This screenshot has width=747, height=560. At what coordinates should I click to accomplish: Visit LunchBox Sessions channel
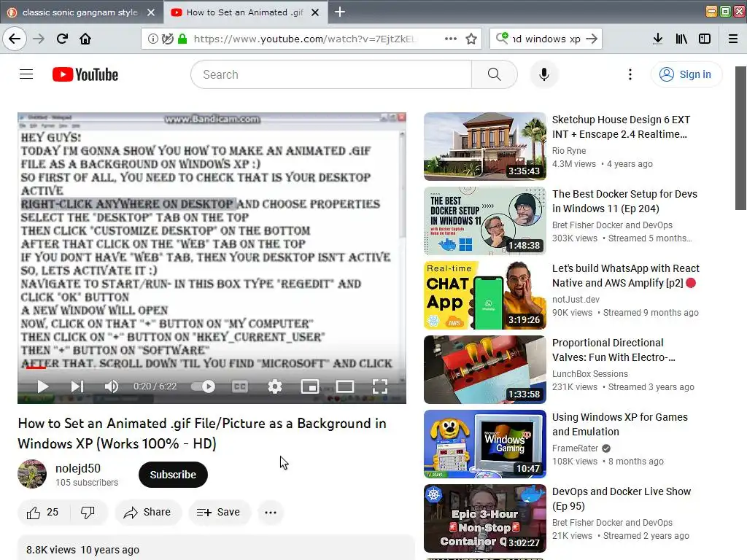pyautogui.click(x=589, y=374)
